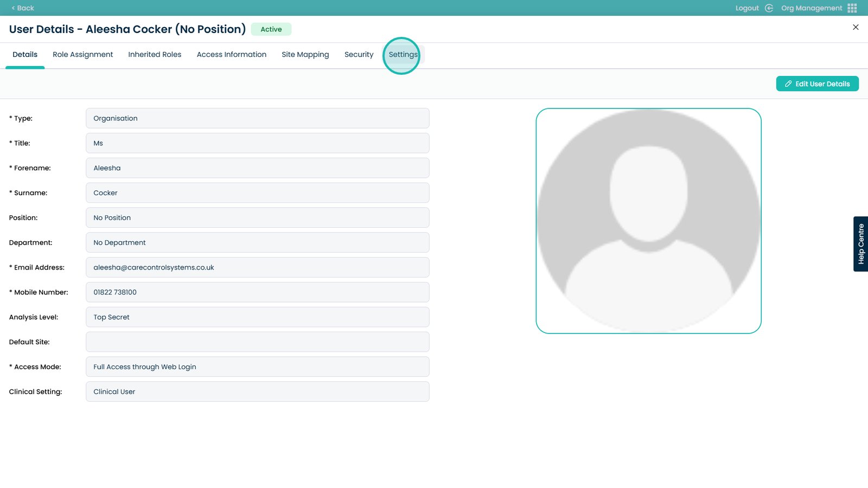Open the Help Centre side tab

click(x=860, y=244)
